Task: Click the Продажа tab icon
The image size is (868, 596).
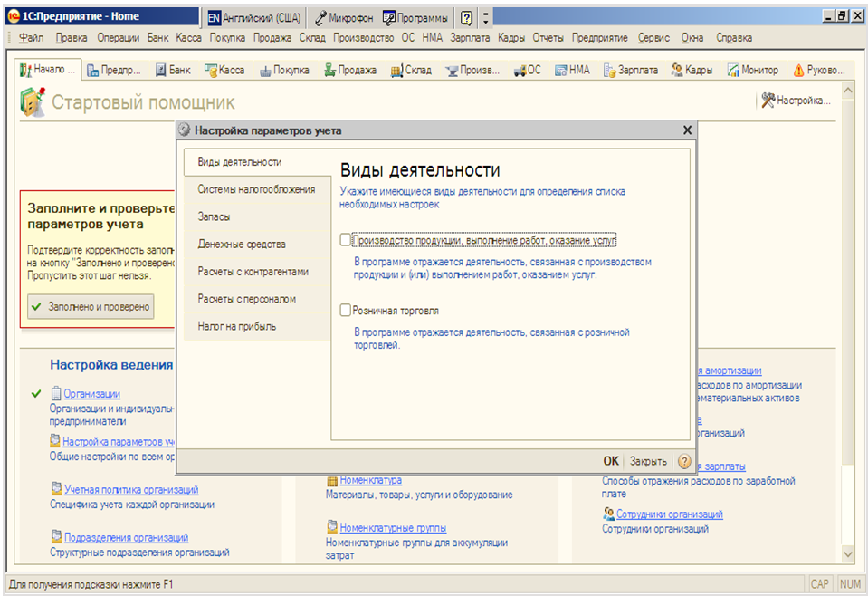Action: click(x=330, y=70)
